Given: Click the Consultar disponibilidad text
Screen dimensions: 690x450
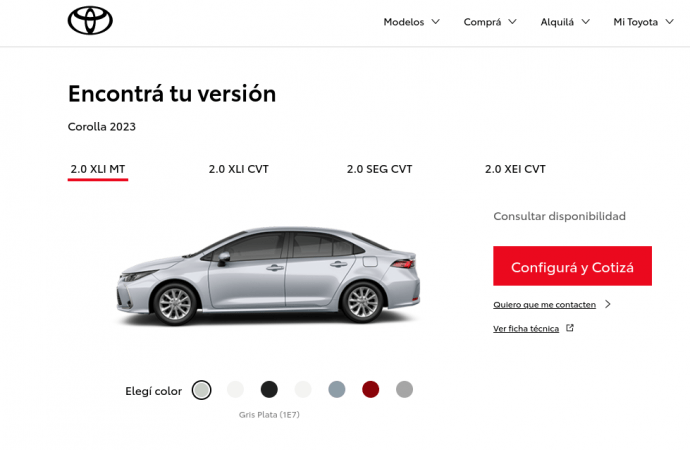Looking at the screenshot, I should (559, 216).
